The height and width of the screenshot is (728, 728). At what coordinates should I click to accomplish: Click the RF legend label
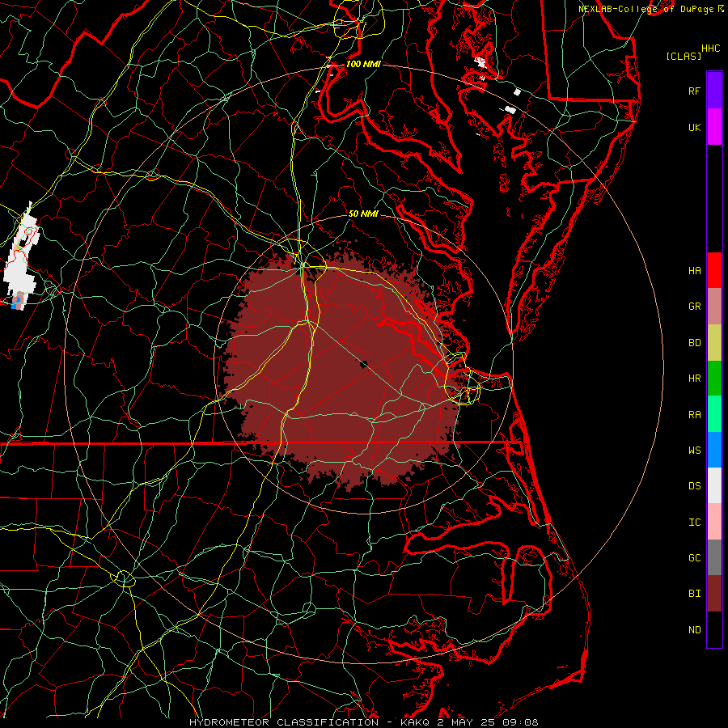pos(694,91)
